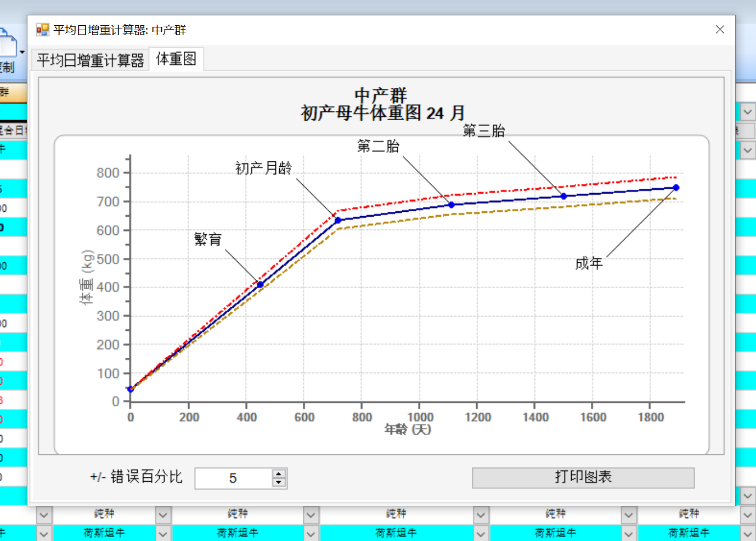756x541 pixels.
Task: Click the 繁育 chart annotation label
Action: pyautogui.click(x=208, y=239)
